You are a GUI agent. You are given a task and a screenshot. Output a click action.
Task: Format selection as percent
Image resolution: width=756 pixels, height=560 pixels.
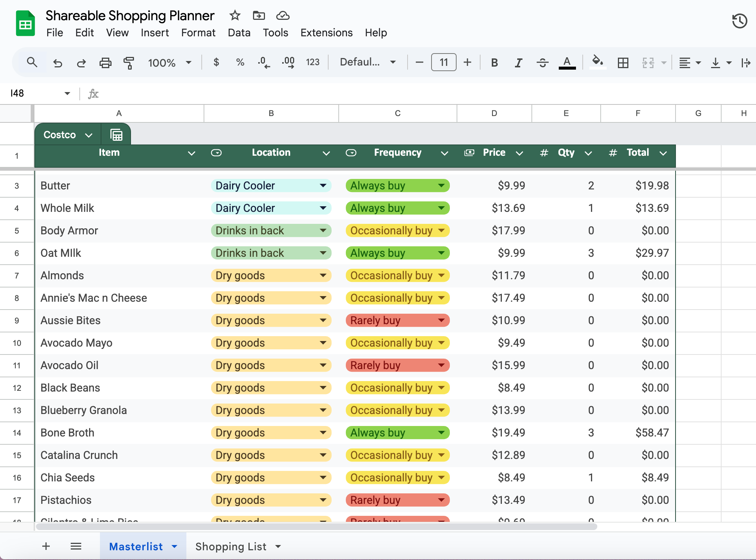[x=240, y=63]
